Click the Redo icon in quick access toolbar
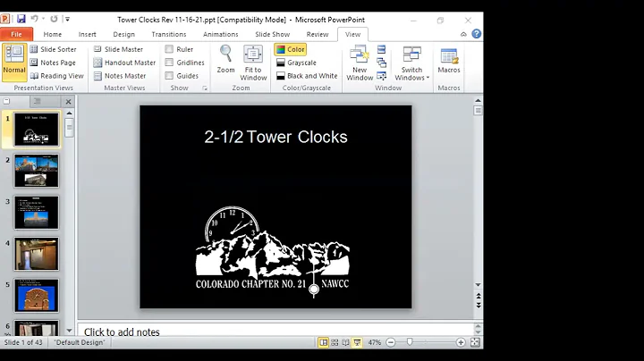This screenshot has width=644, height=361. pos(54,19)
